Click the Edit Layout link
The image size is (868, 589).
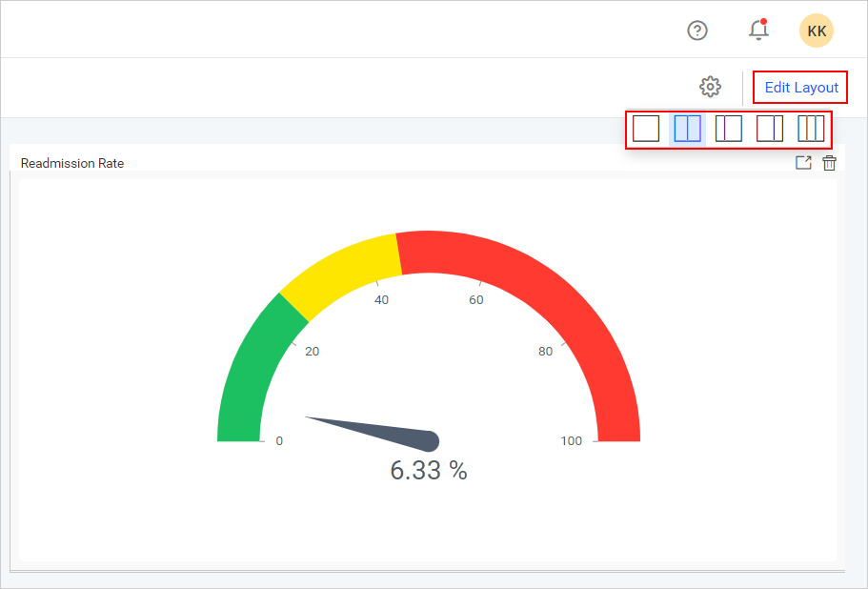801,88
